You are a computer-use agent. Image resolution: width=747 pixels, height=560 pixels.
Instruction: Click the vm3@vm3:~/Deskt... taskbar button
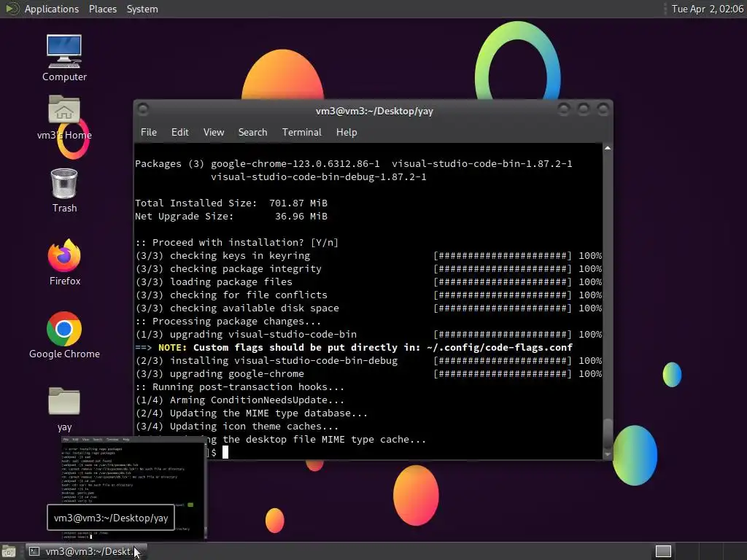click(86, 551)
